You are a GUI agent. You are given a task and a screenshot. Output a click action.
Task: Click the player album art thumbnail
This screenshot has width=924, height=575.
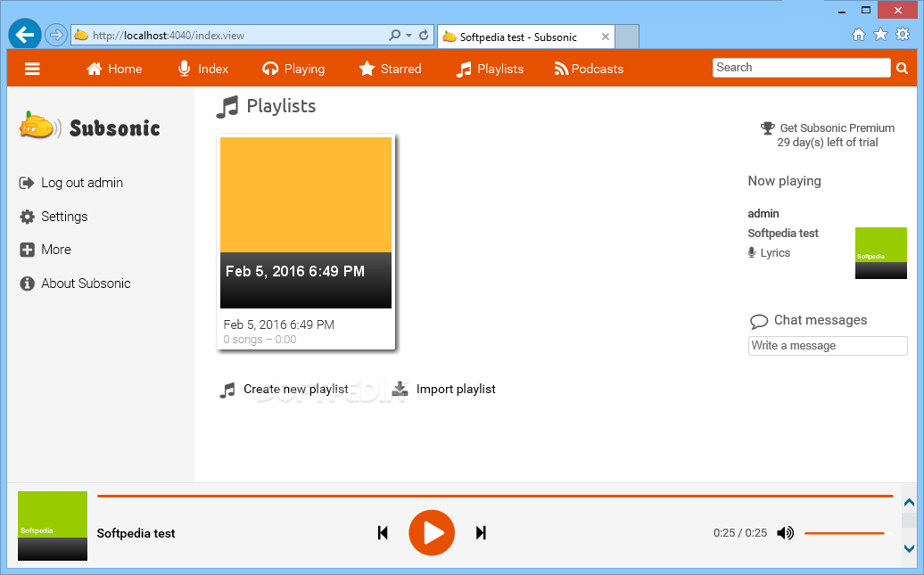(x=53, y=525)
